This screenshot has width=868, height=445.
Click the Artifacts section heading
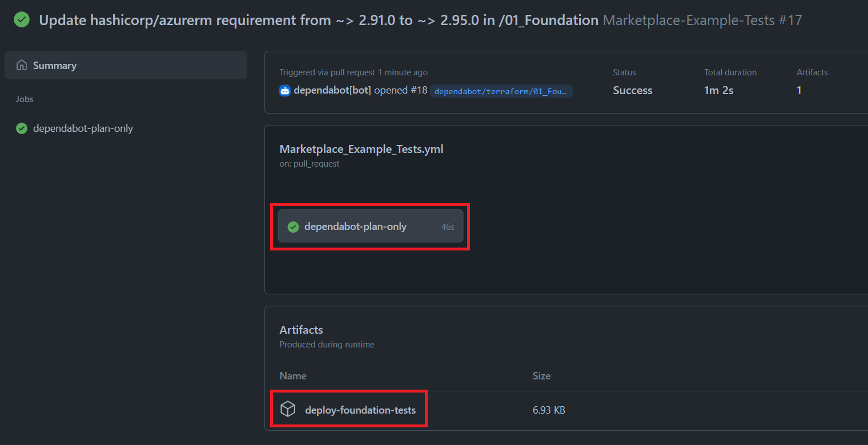tap(301, 330)
